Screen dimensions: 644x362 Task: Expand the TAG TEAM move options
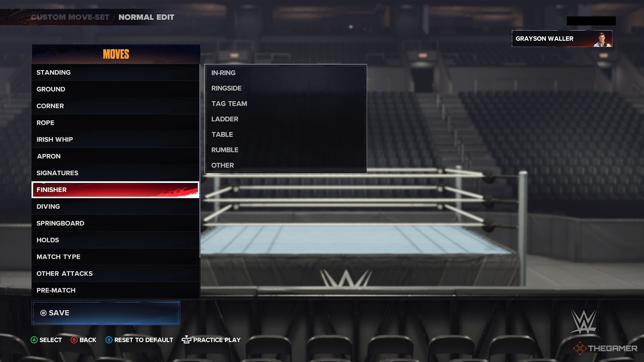229,104
